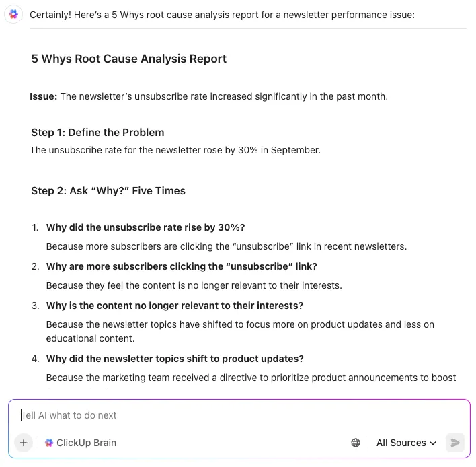Click the bold "Issue:" label

click(x=44, y=96)
